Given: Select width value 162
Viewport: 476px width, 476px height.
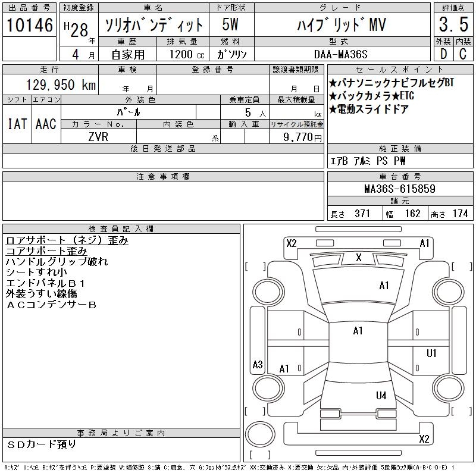Looking at the screenshot, I should coord(412,214).
